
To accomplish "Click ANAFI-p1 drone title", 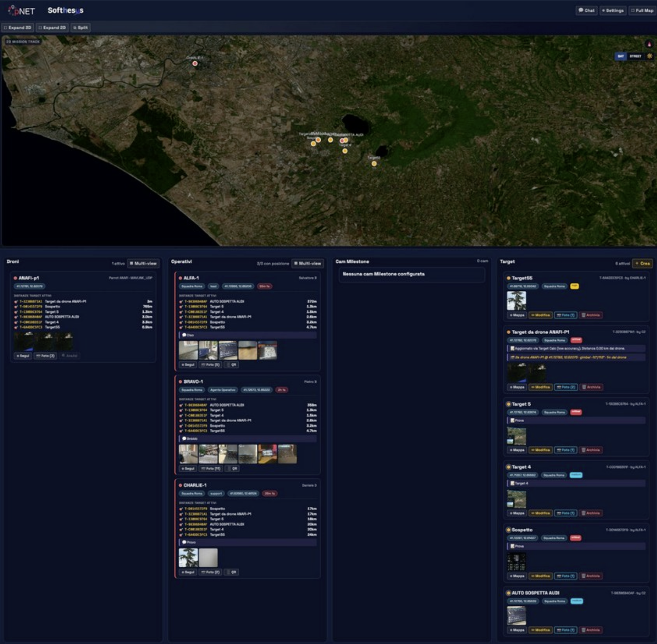I will coord(28,278).
